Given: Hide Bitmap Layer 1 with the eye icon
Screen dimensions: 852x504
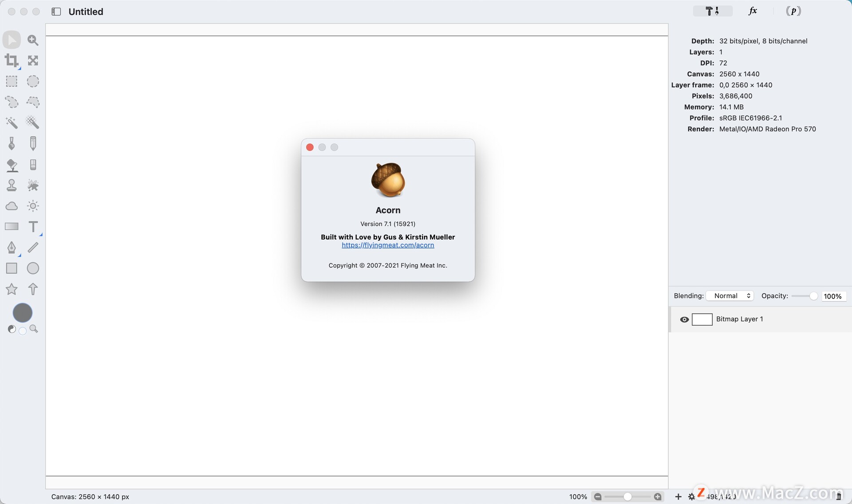Looking at the screenshot, I should point(684,319).
